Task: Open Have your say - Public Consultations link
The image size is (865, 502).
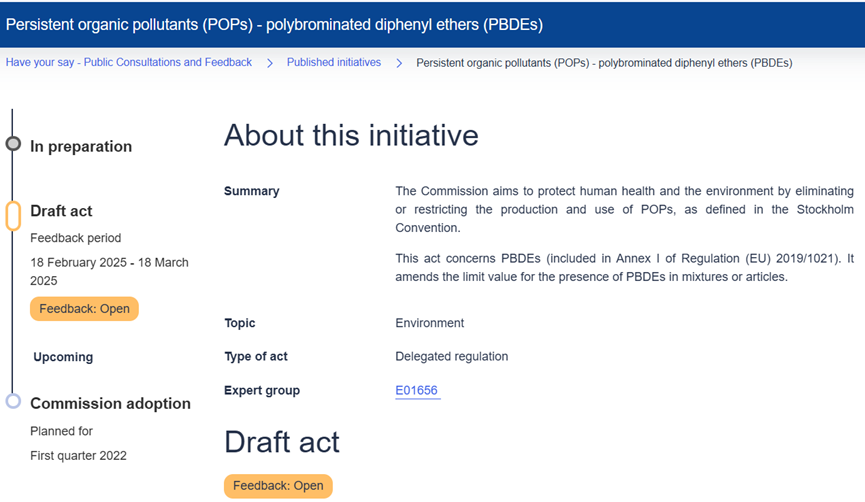Action: (x=129, y=62)
